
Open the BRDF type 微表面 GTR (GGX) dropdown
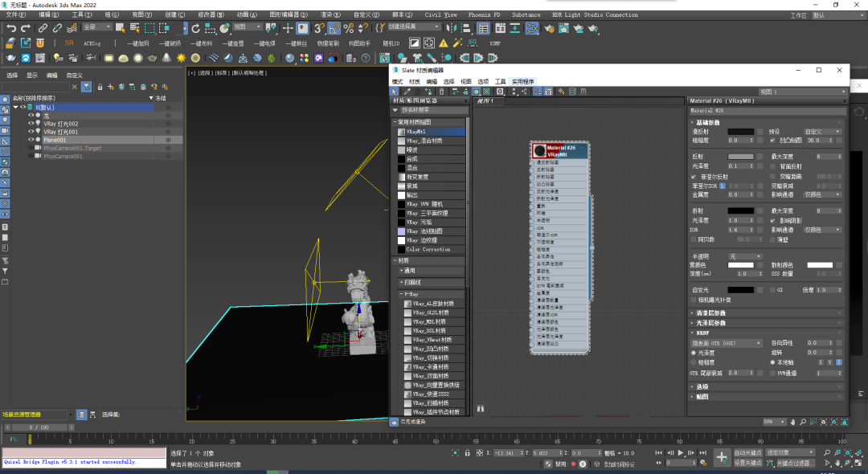point(727,343)
